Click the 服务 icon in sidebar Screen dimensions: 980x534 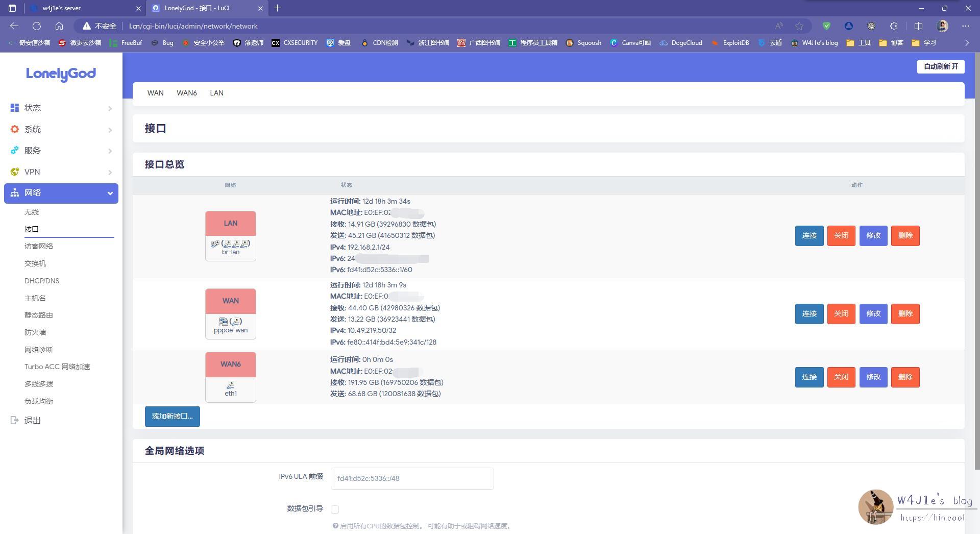(15, 151)
